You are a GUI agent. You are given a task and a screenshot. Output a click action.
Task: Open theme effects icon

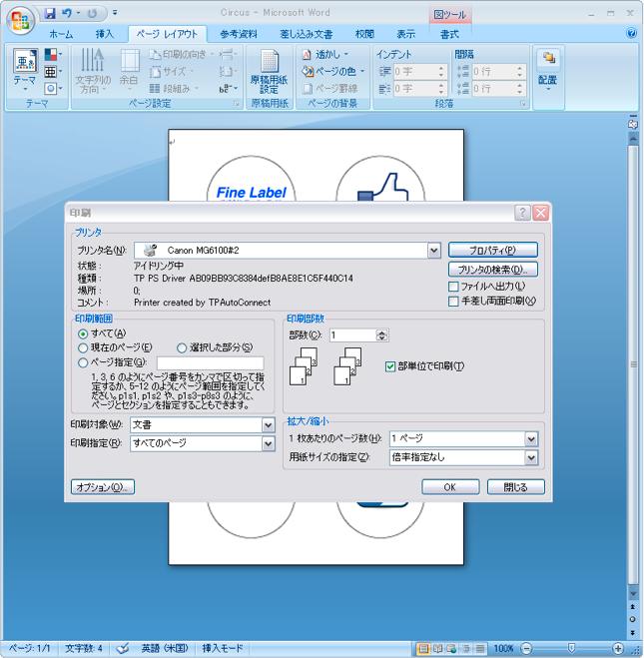coord(53,88)
